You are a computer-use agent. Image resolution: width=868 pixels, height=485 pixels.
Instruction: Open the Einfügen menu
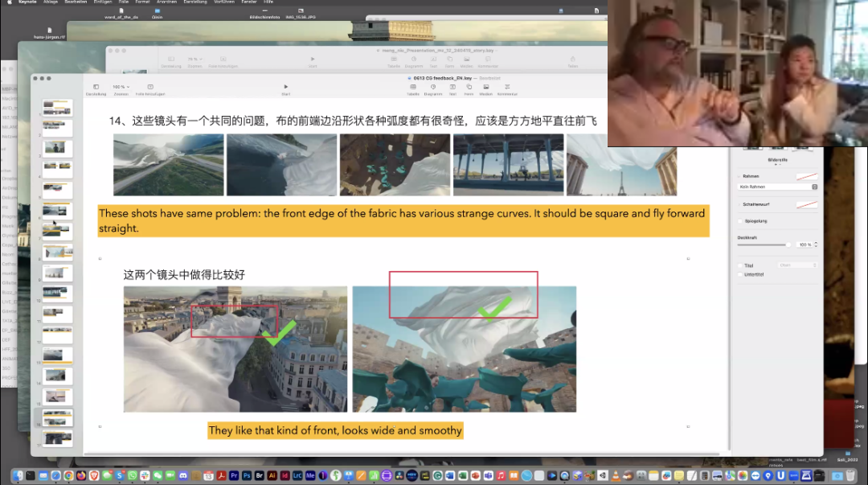pos(103,2)
